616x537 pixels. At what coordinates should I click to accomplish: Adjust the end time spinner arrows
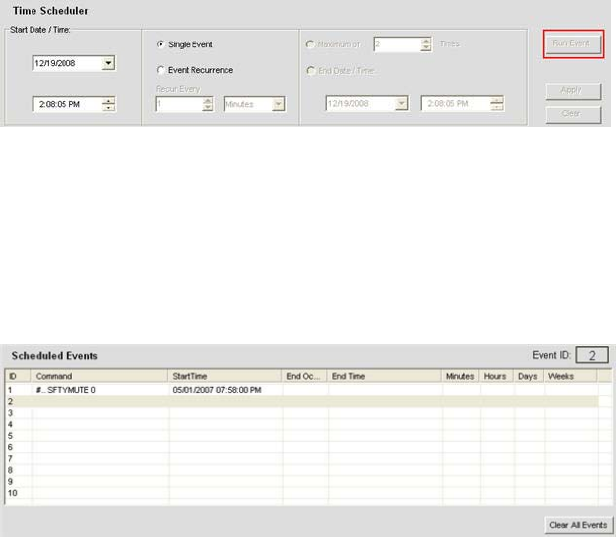tap(497, 103)
